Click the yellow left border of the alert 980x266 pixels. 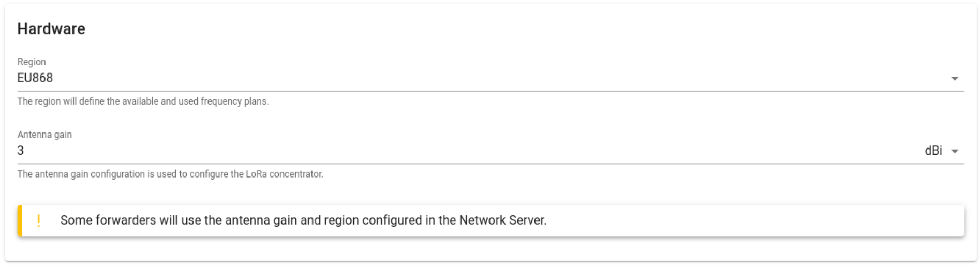[20, 221]
